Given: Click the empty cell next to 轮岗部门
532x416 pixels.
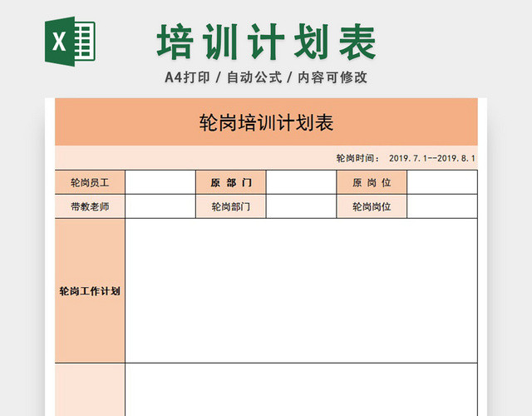Looking at the screenshot, I should click(x=301, y=206).
